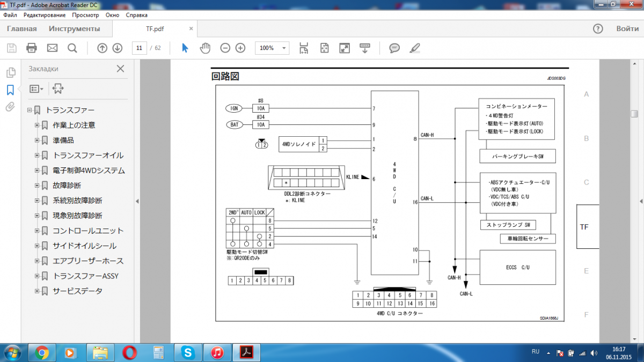Click RU language indicator in tray
644x362 pixels.
(536, 352)
